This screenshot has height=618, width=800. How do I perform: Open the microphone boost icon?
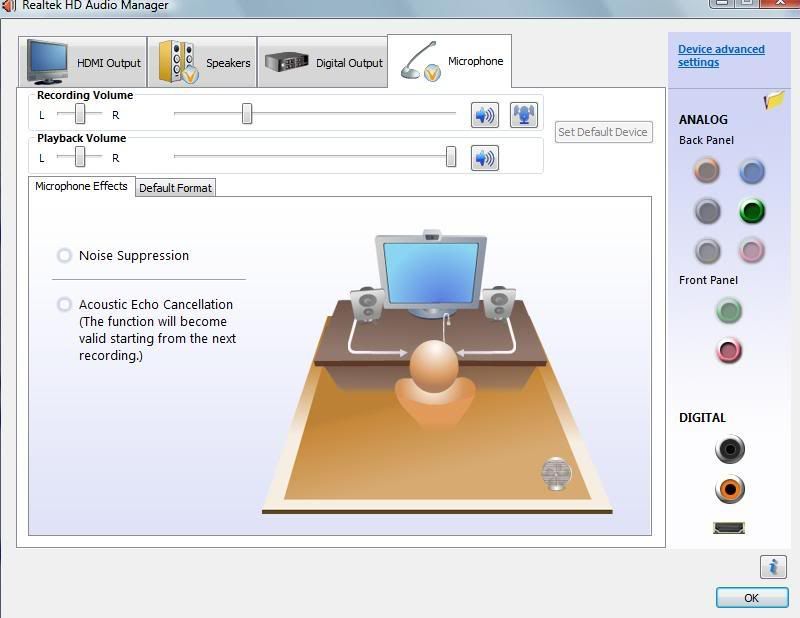point(523,115)
